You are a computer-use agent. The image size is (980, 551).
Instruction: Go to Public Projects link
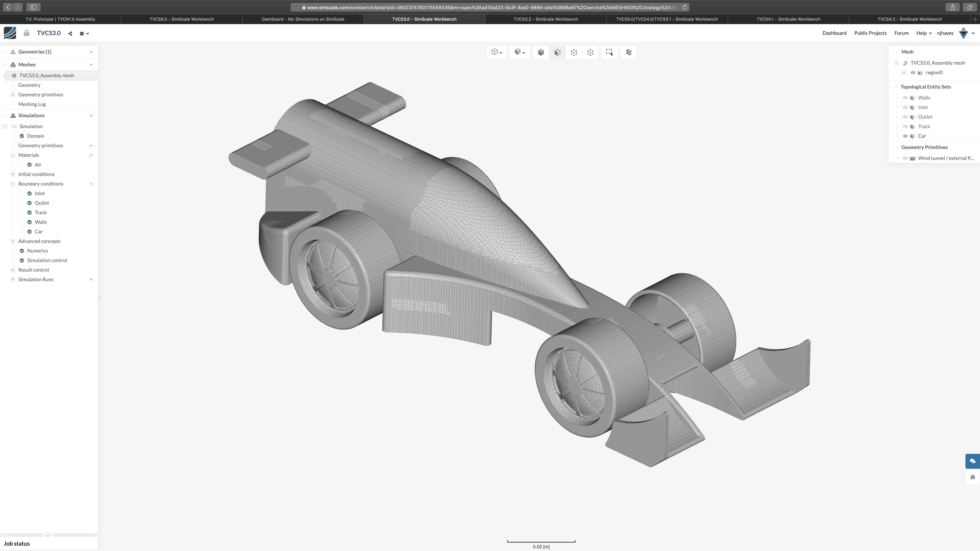[x=870, y=33]
